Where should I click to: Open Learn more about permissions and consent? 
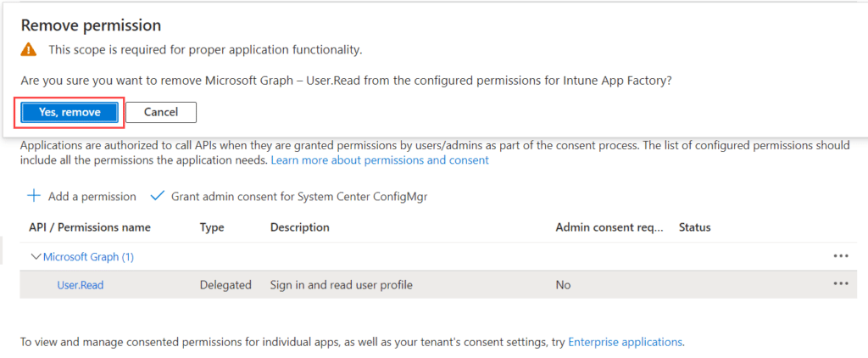point(380,160)
